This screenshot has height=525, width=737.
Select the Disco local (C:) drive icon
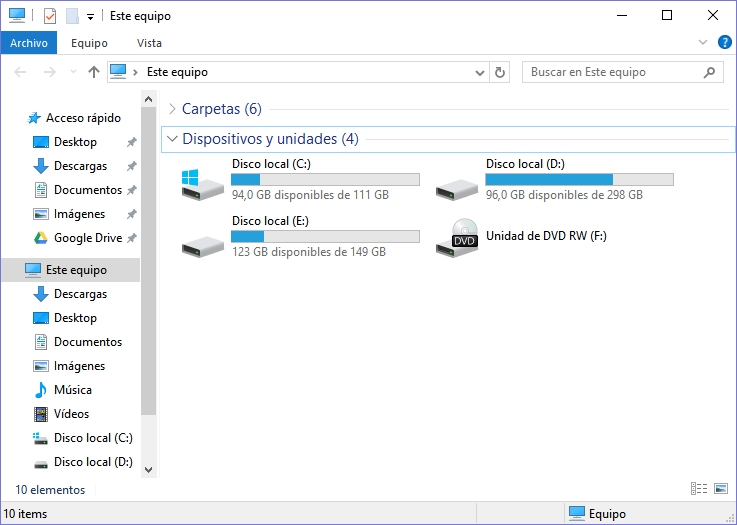tap(202, 185)
